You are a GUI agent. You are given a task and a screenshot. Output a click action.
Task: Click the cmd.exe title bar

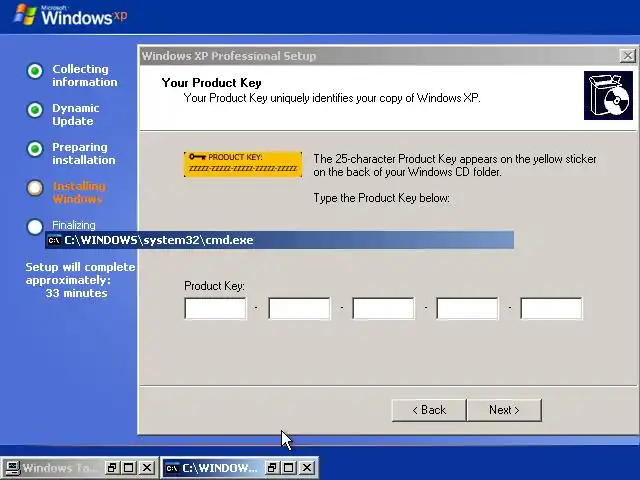click(280, 240)
